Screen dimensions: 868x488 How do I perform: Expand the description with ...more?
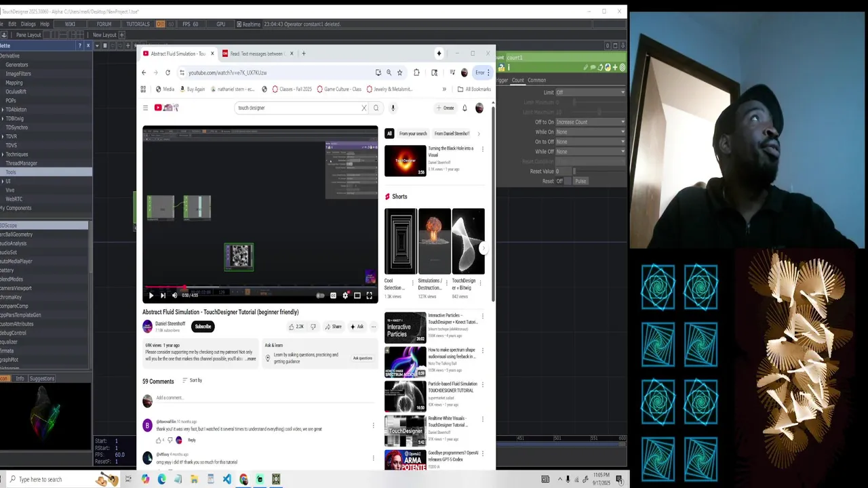click(251, 359)
